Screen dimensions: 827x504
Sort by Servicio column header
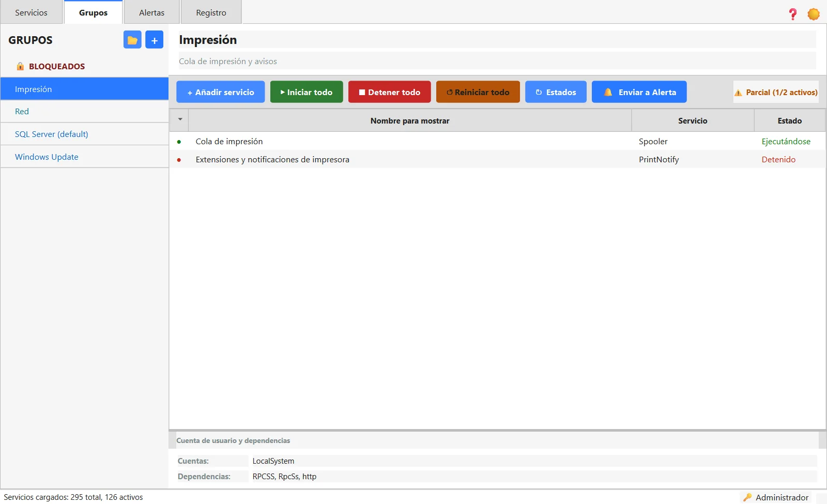click(693, 120)
